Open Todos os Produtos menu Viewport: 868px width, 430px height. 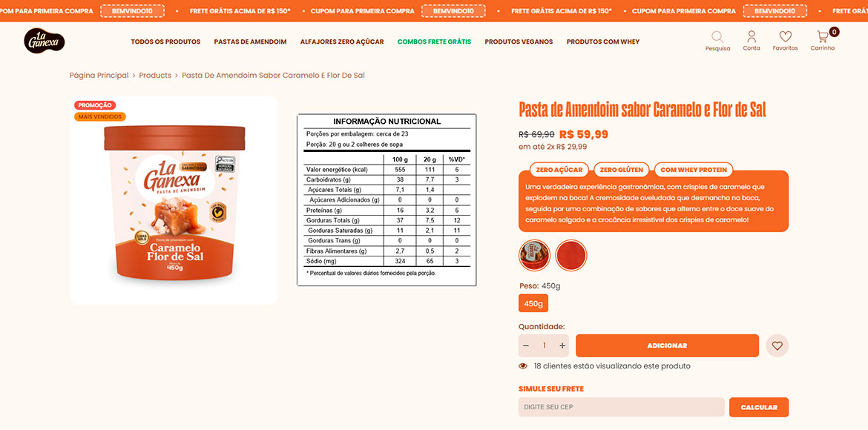[x=165, y=42]
